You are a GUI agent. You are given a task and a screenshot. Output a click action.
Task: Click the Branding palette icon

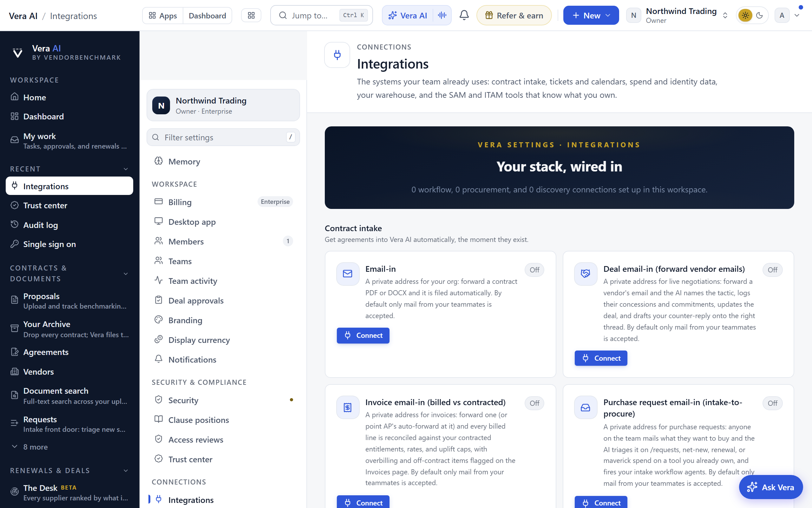pos(158,320)
